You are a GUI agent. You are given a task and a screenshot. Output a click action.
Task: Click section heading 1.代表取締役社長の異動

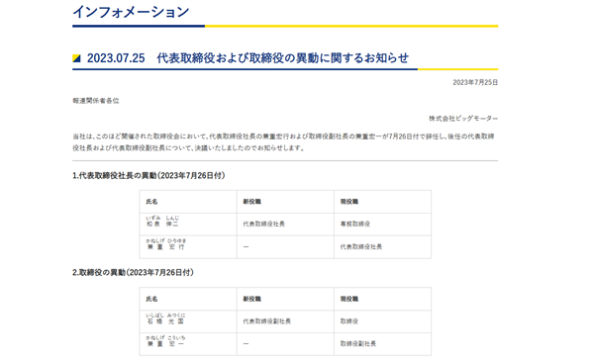click(148, 175)
